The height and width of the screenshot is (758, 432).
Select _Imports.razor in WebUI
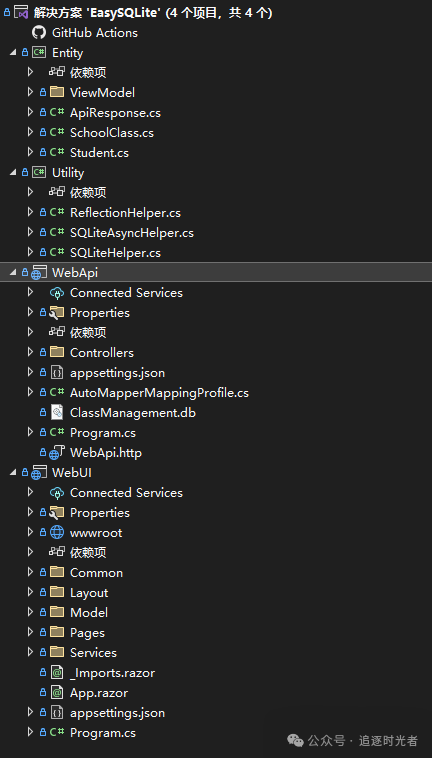pyautogui.click(x=112, y=672)
